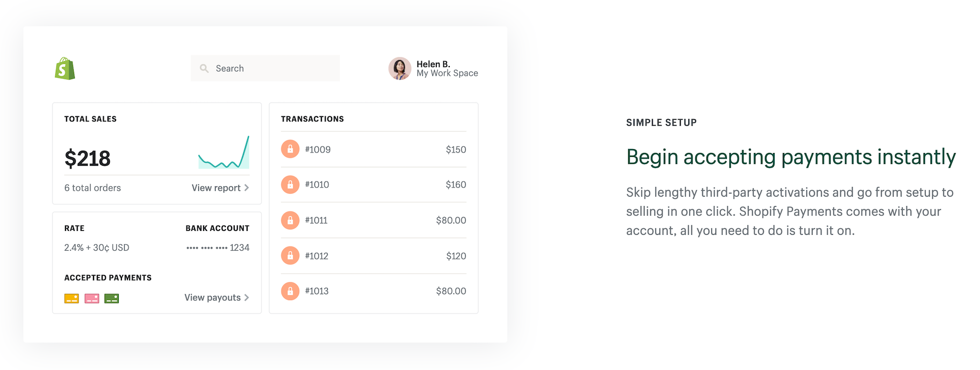Viewport: 980px width, 370px height.
Task: Click the total sales sparkline chart
Action: pos(224,154)
